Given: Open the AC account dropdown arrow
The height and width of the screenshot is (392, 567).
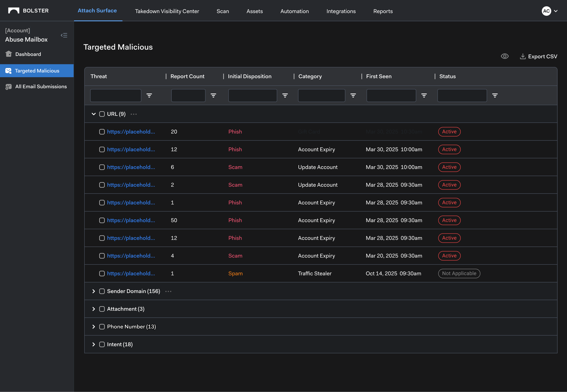Looking at the screenshot, I should click(556, 11).
